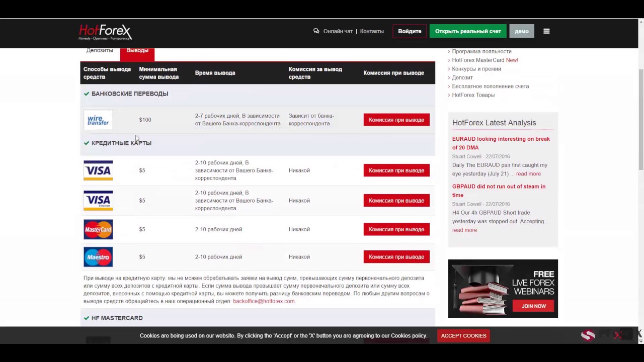The image size is (644, 362).
Task: Click Комиссия при выводе for VISA Electron
Action: pyautogui.click(x=396, y=201)
